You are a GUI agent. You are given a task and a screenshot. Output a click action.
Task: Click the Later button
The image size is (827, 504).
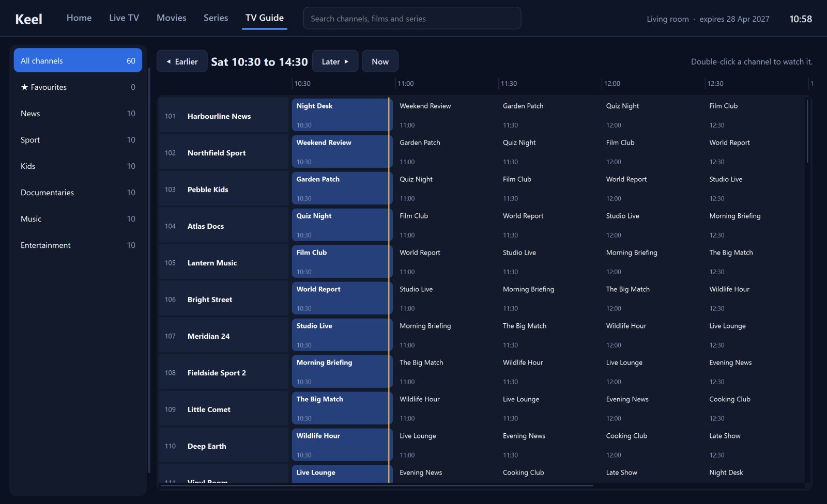(335, 61)
